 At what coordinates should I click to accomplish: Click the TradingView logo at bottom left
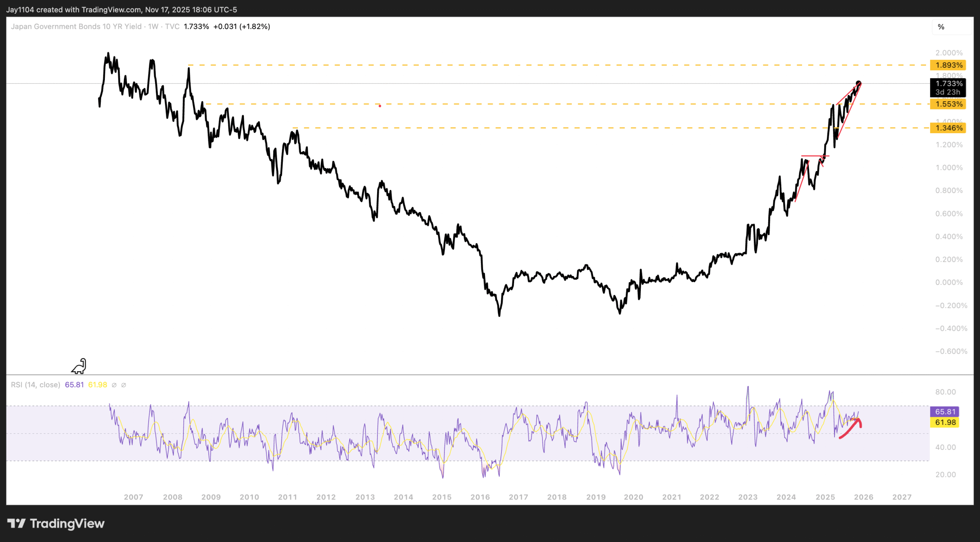pyautogui.click(x=56, y=523)
